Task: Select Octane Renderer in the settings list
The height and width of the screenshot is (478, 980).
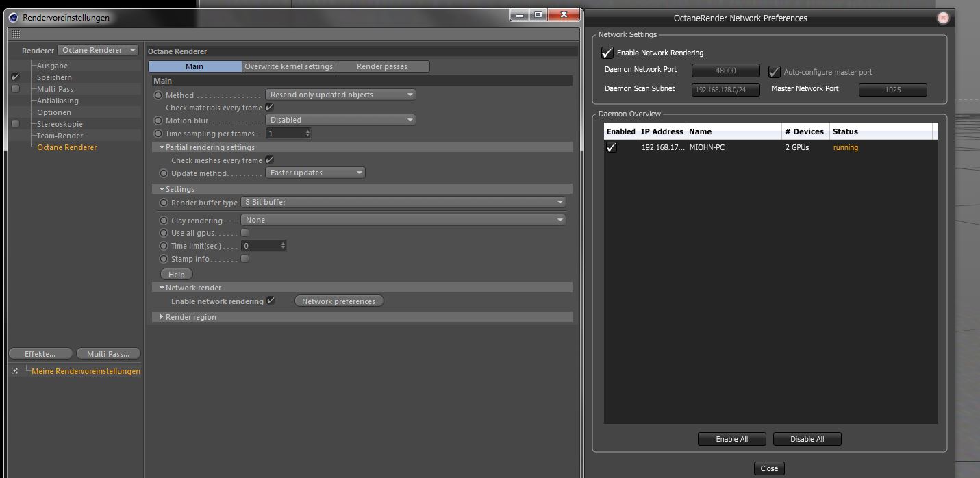Action: 67,147
